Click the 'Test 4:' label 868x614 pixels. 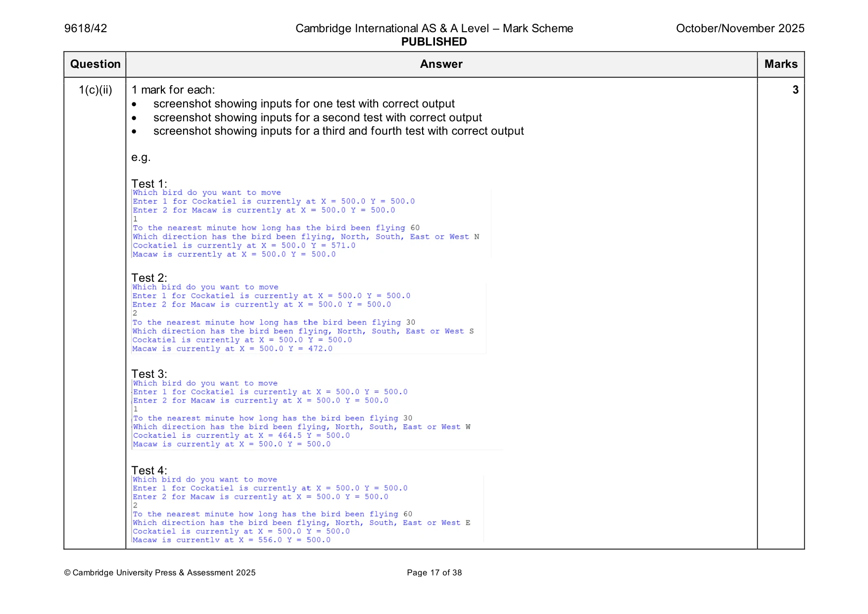[149, 471]
